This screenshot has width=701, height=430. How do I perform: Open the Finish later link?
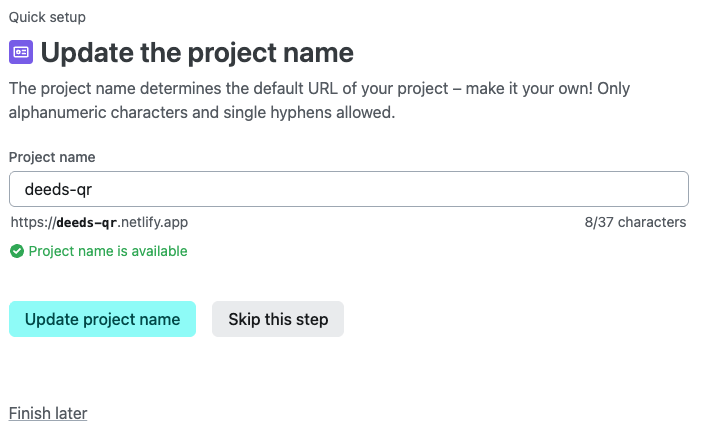[48, 413]
